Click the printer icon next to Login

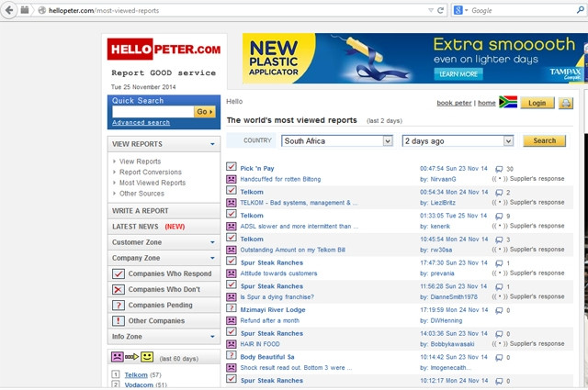[566, 103]
